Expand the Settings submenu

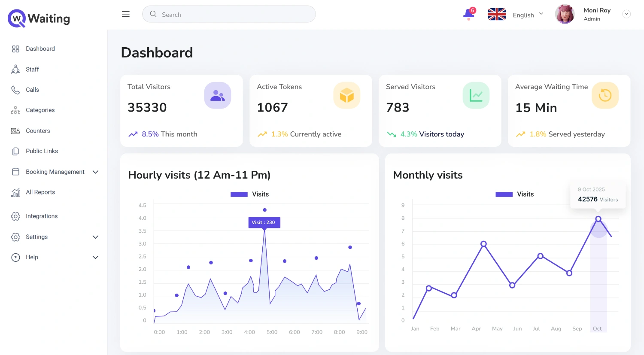click(95, 237)
